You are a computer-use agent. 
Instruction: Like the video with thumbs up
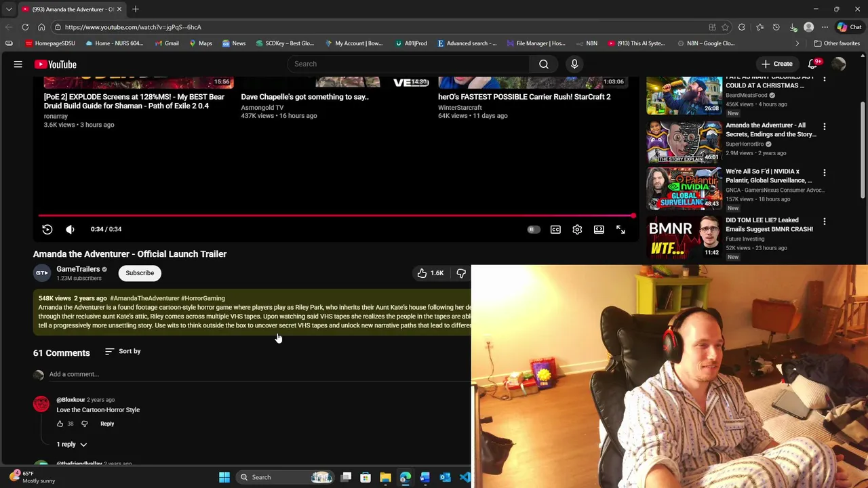tap(430, 273)
